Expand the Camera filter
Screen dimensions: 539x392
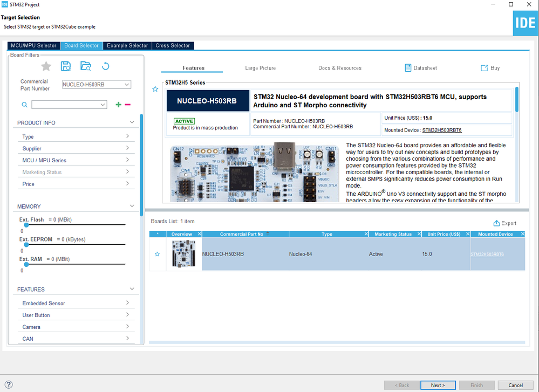(127, 326)
